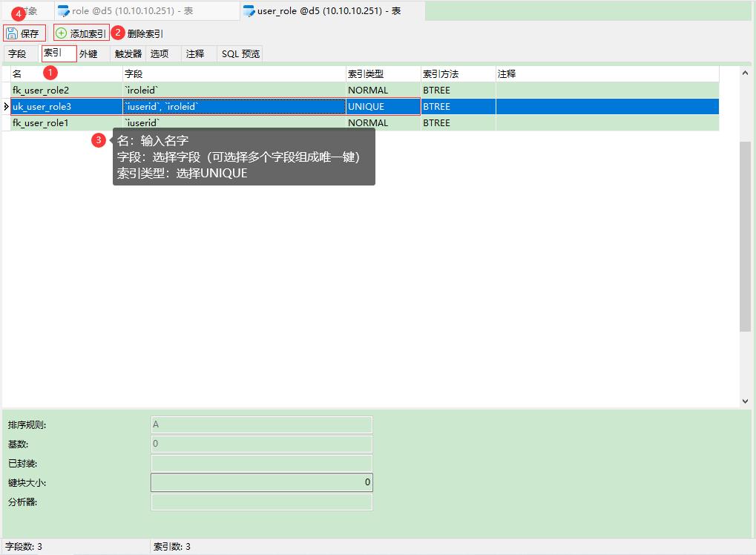This screenshot has height=555, width=756.
Task: Open BTREE method cell of fk_user_role1
Action: (x=458, y=123)
